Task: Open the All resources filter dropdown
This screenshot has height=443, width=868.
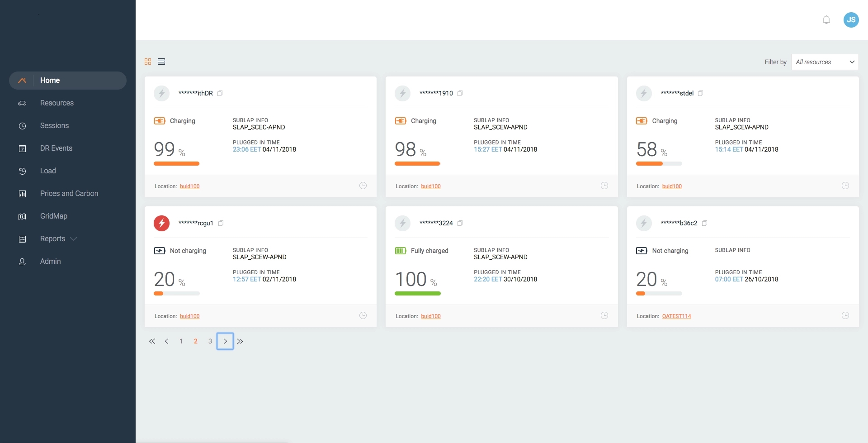Action: click(x=825, y=62)
